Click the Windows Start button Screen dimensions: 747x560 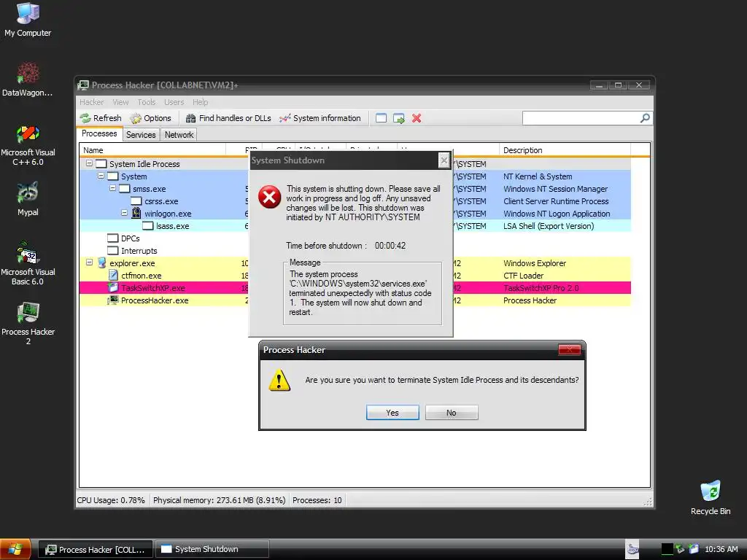pos(16,550)
